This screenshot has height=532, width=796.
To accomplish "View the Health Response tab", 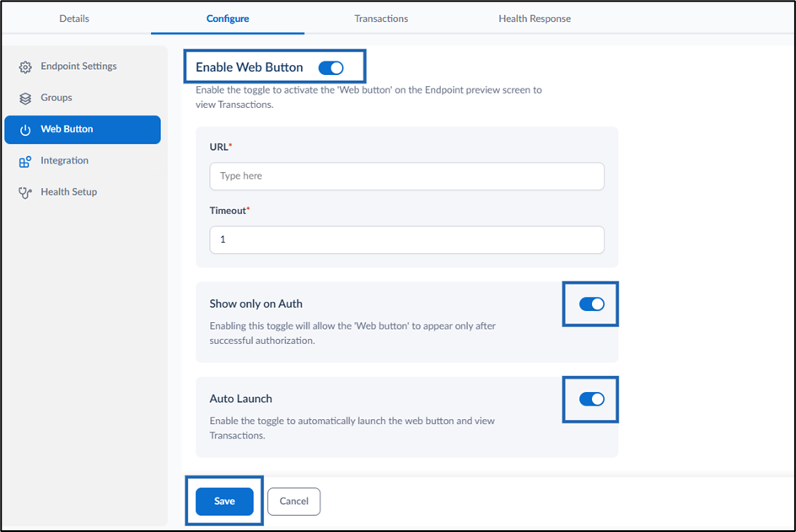I will (x=535, y=19).
